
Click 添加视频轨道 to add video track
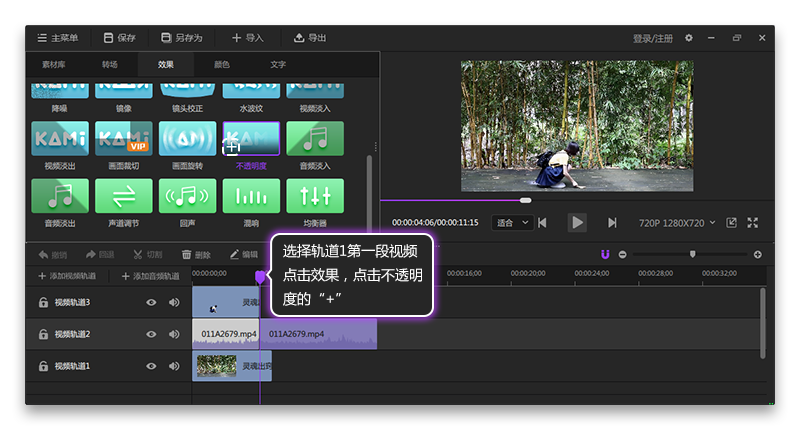click(67, 276)
